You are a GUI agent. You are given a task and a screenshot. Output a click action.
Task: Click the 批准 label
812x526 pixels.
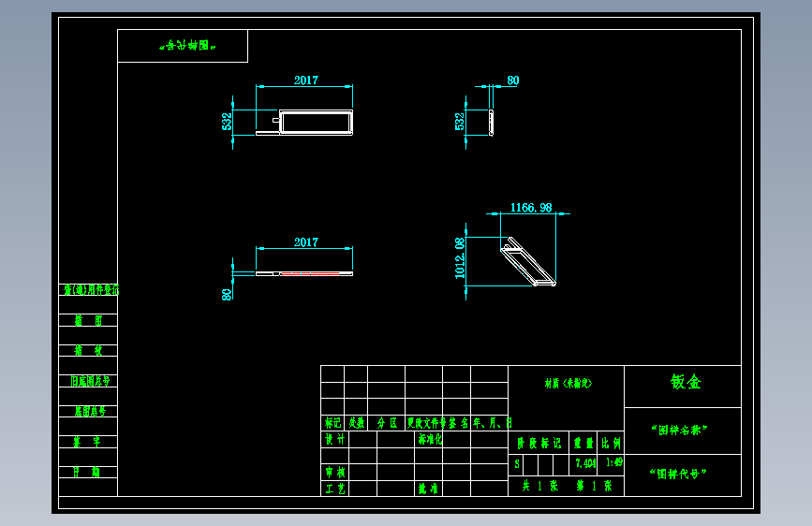click(428, 489)
